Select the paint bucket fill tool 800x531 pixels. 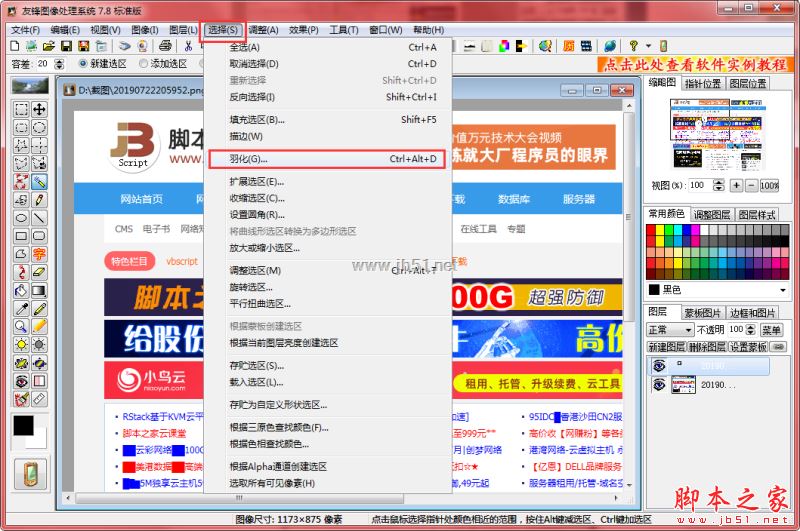pos(21,291)
